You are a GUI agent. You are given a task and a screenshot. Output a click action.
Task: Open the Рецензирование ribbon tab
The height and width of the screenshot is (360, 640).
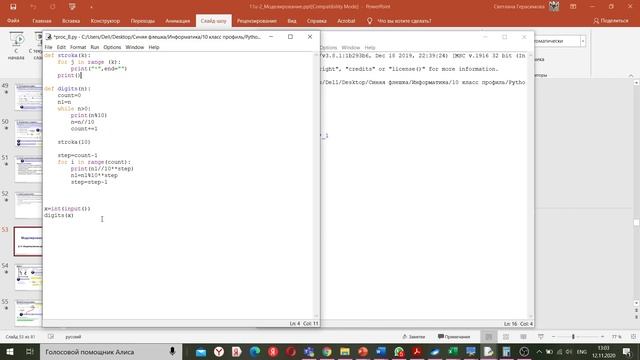(x=257, y=21)
